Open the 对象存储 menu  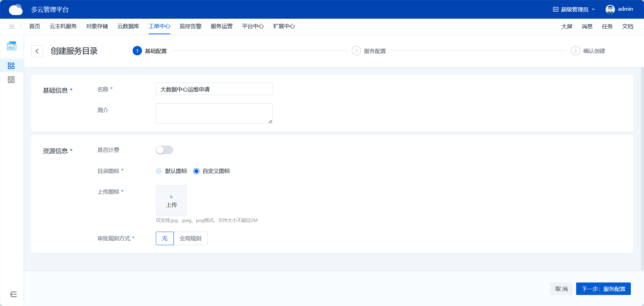coord(97,26)
